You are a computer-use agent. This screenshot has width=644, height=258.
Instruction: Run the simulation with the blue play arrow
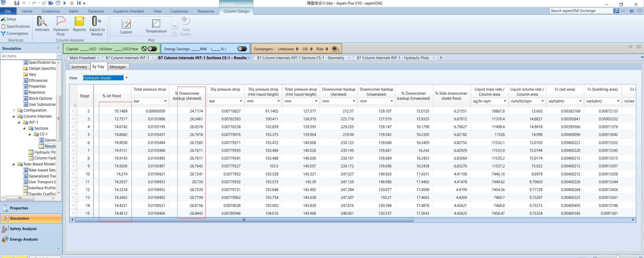click(x=65, y=3)
